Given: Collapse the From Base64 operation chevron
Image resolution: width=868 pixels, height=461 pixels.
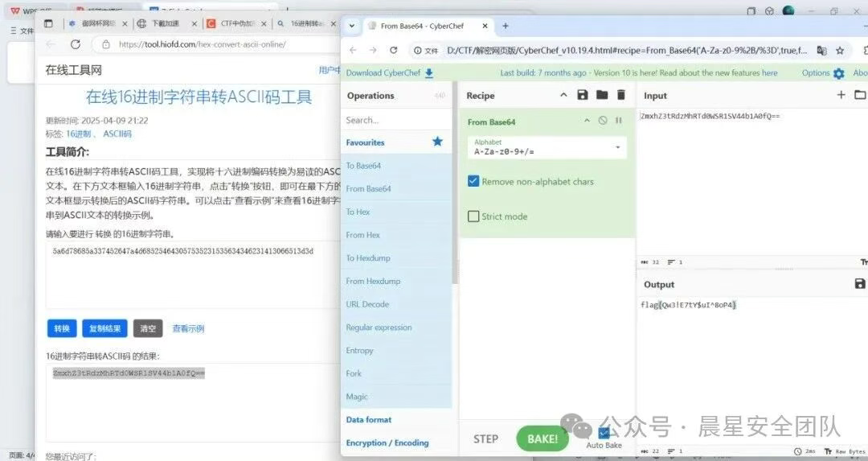Looking at the screenshot, I should coord(587,121).
